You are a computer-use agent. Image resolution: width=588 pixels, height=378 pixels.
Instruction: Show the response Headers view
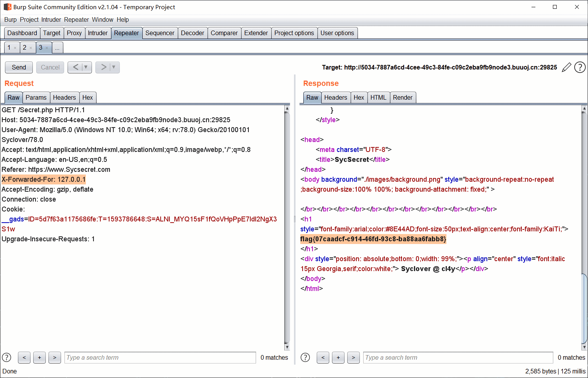click(336, 98)
